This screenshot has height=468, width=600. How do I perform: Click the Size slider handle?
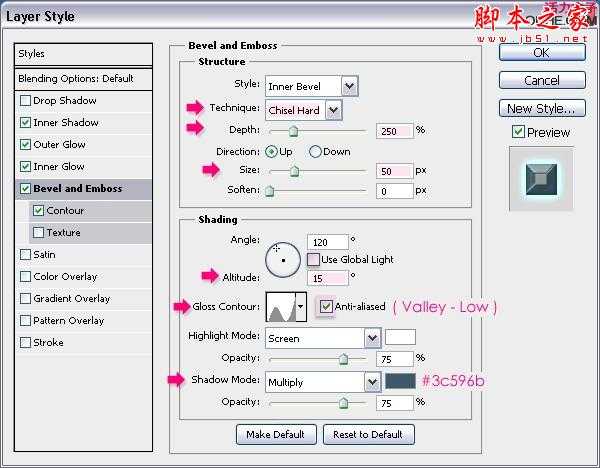point(294,171)
